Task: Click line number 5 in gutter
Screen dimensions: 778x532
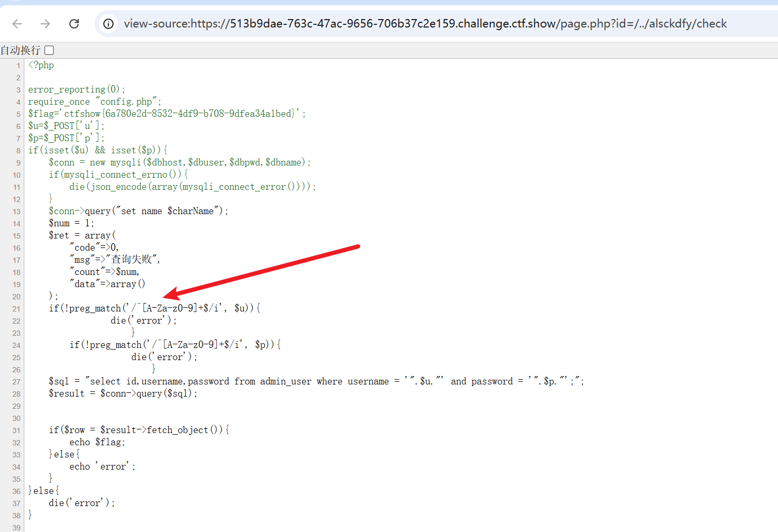Action: 18,114
